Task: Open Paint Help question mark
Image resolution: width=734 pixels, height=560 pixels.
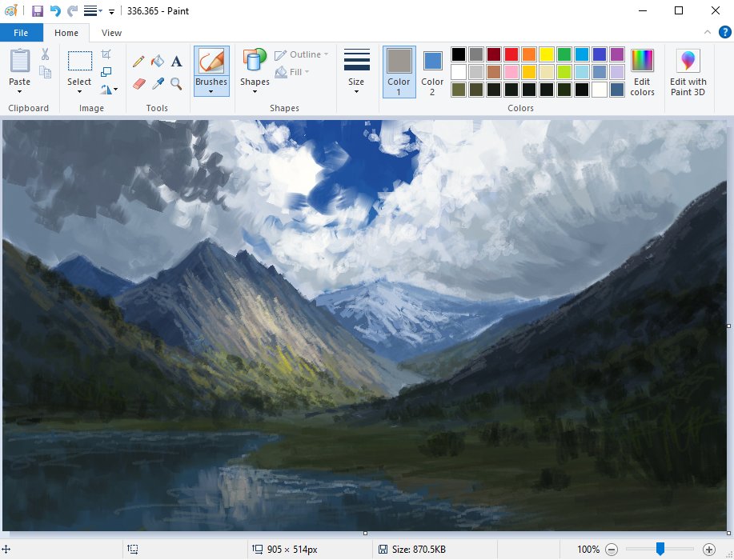Action: pyautogui.click(x=724, y=32)
